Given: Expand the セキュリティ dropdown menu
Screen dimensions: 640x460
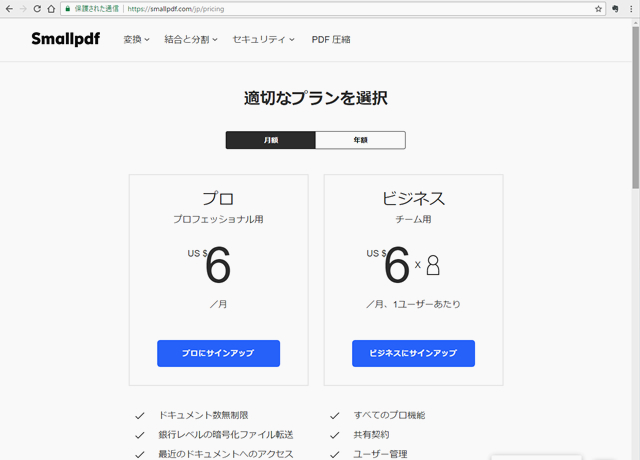Looking at the screenshot, I should (263, 40).
